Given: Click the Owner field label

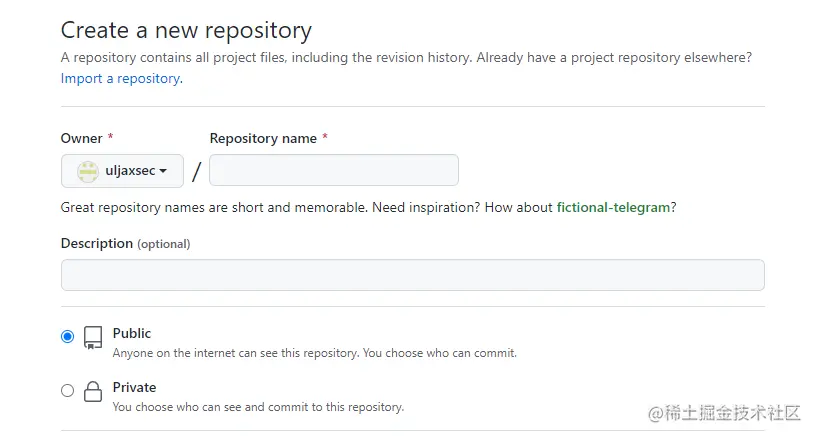Looking at the screenshot, I should pos(82,138).
